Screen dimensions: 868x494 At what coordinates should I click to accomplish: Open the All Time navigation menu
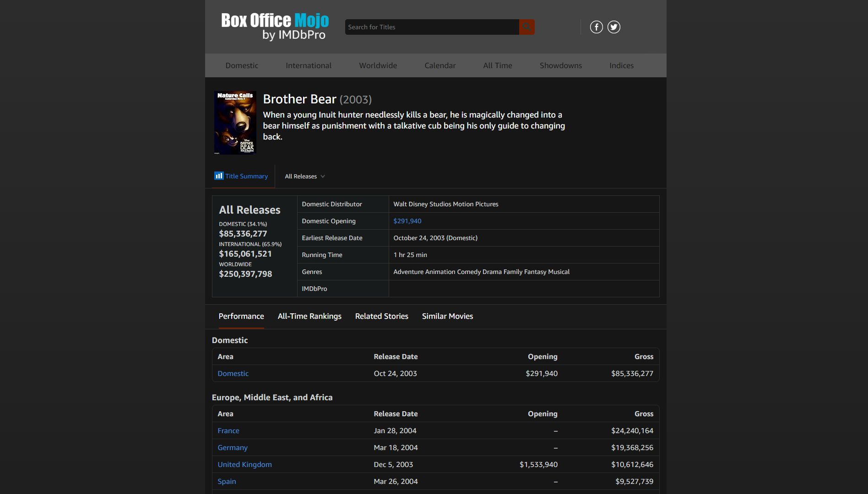point(498,65)
